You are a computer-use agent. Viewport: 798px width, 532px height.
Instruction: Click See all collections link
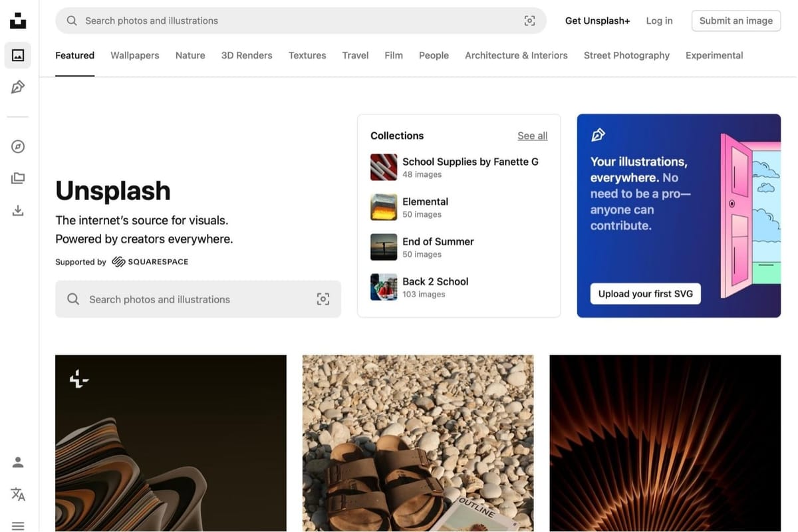532,136
